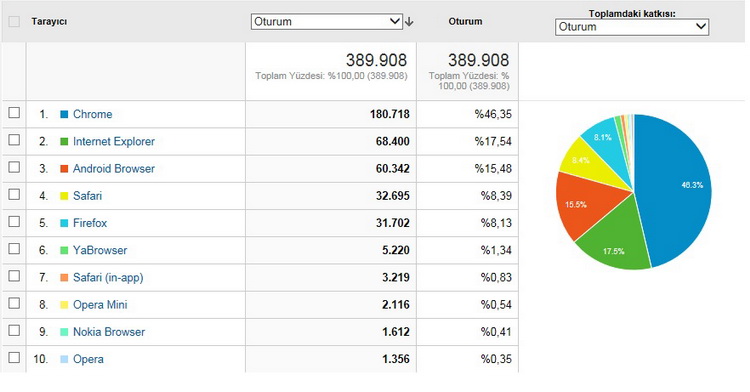The image size is (750, 392).
Task: Open the Oturum metric dropdown
Action: pyautogui.click(x=327, y=22)
